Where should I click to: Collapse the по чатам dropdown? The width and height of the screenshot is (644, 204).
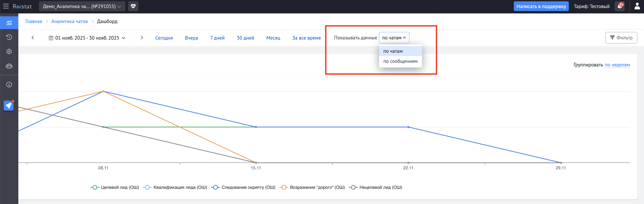[394, 38]
